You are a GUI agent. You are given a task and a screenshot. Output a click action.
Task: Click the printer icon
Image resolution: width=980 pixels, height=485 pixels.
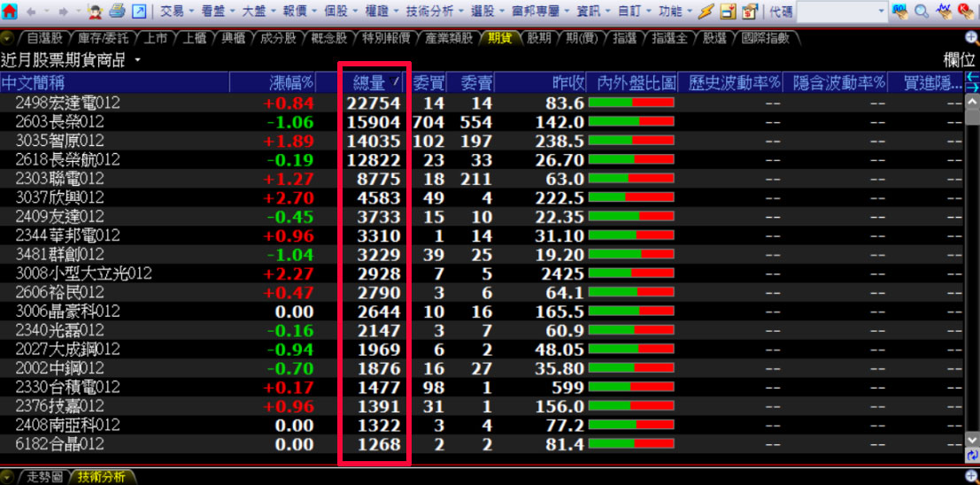click(117, 12)
